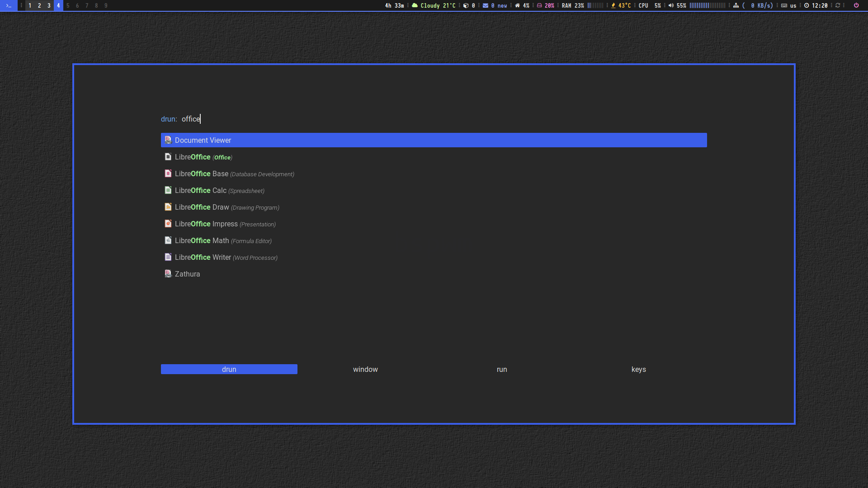Click the LibreOffice Impress icon
Screen dimensions: 868x488
click(x=168, y=224)
